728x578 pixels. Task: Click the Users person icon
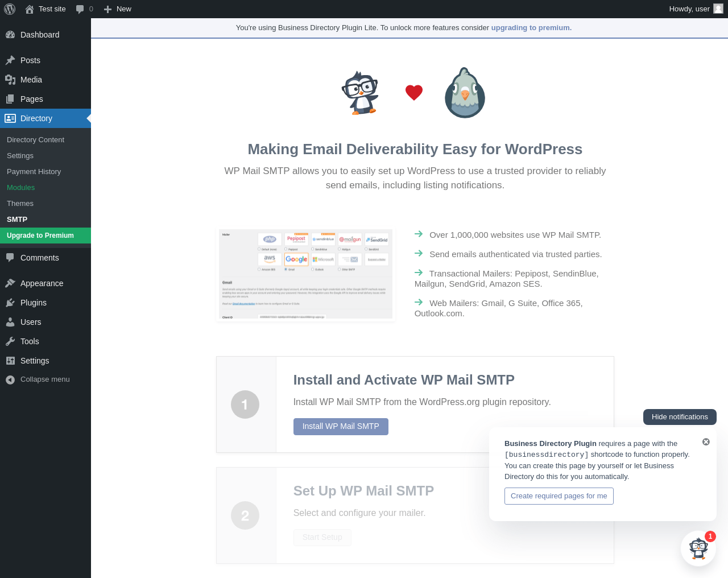coord(10,322)
